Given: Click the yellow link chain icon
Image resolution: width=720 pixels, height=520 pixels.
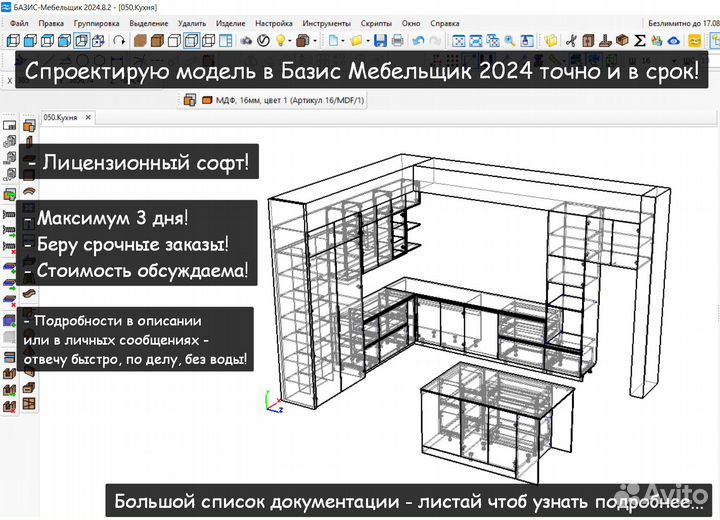Looking at the screenshot, I should tap(694, 41).
